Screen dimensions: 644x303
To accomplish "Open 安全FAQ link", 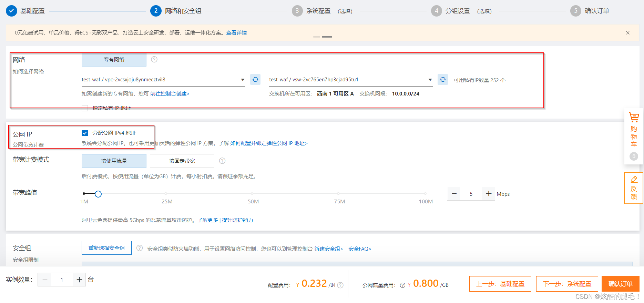I will (x=360, y=249).
